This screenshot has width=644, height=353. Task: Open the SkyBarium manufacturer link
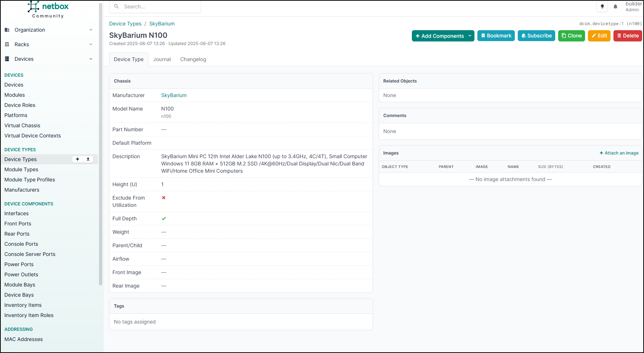click(174, 95)
